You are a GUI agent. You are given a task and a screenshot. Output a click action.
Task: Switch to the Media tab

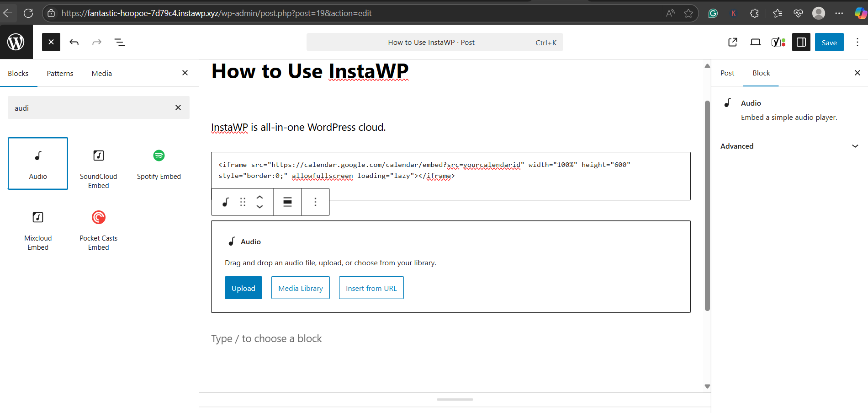(101, 73)
